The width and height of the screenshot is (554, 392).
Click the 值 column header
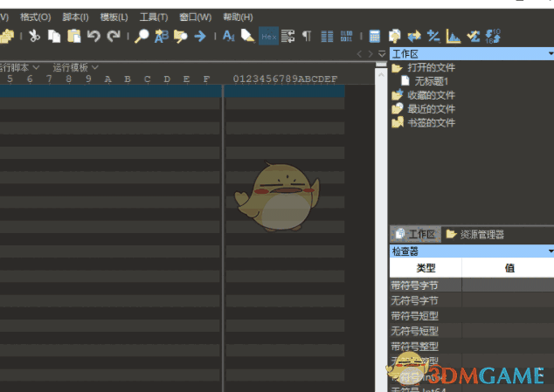tap(509, 268)
